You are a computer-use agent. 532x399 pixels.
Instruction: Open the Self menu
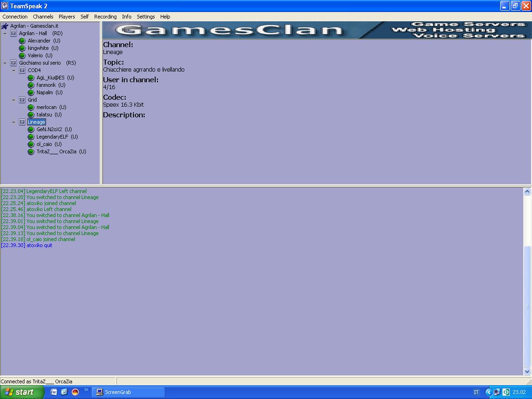(x=85, y=17)
